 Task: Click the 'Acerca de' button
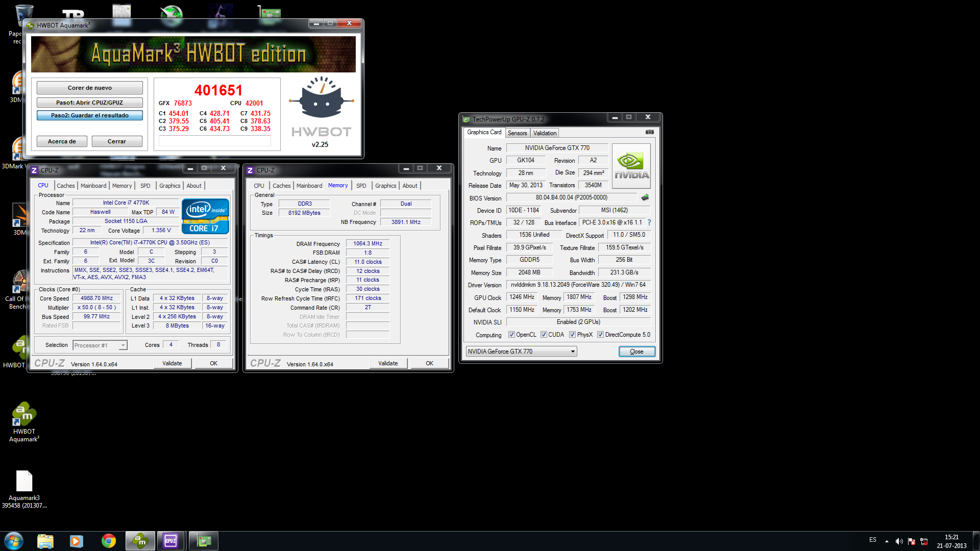62,141
